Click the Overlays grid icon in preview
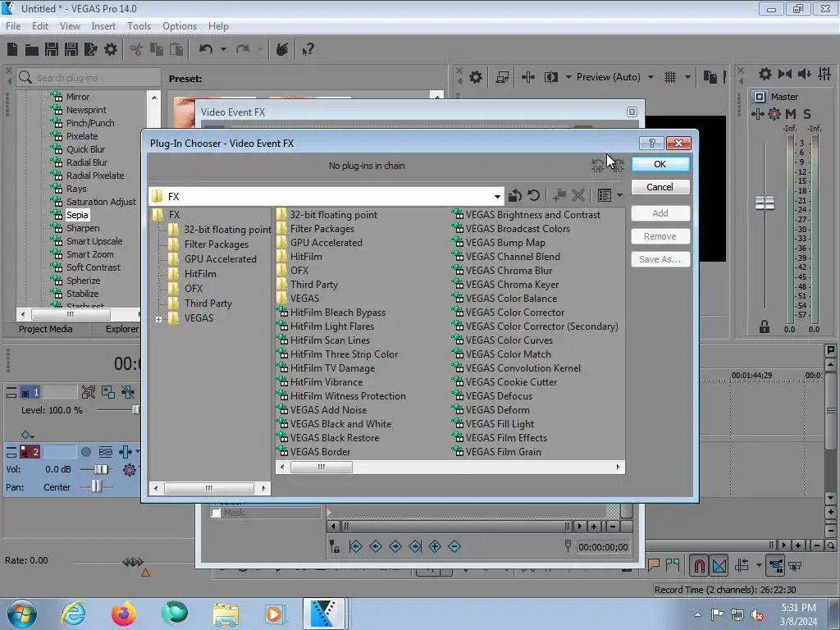 point(670,77)
